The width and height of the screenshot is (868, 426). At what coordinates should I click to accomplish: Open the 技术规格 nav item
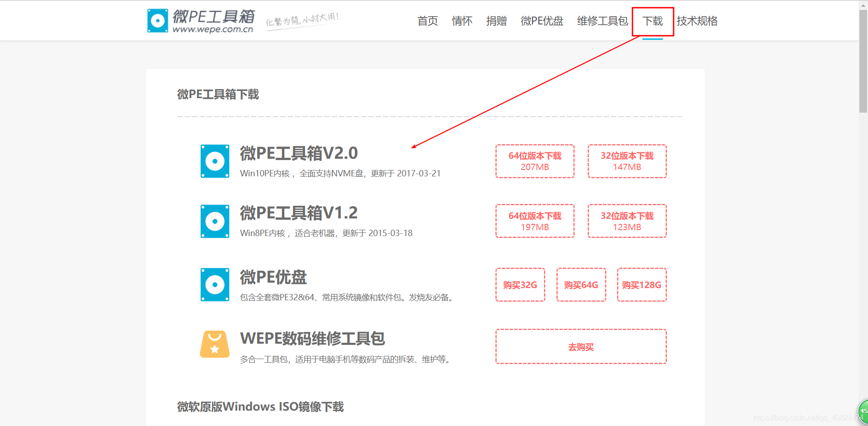(697, 21)
